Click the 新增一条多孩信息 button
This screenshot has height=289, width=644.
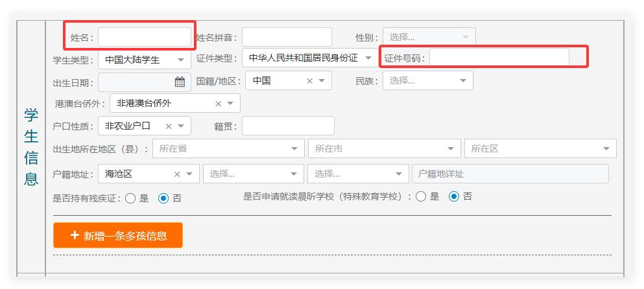coord(118,235)
